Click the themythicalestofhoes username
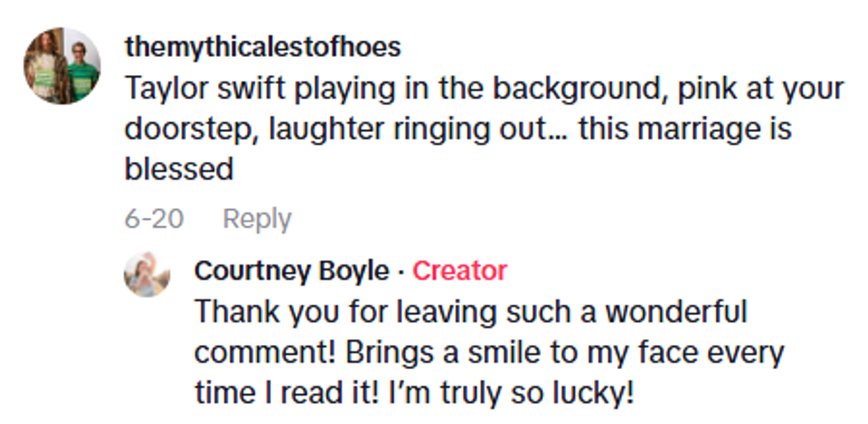This screenshot has height=424, width=868. (x=262, y=47)
